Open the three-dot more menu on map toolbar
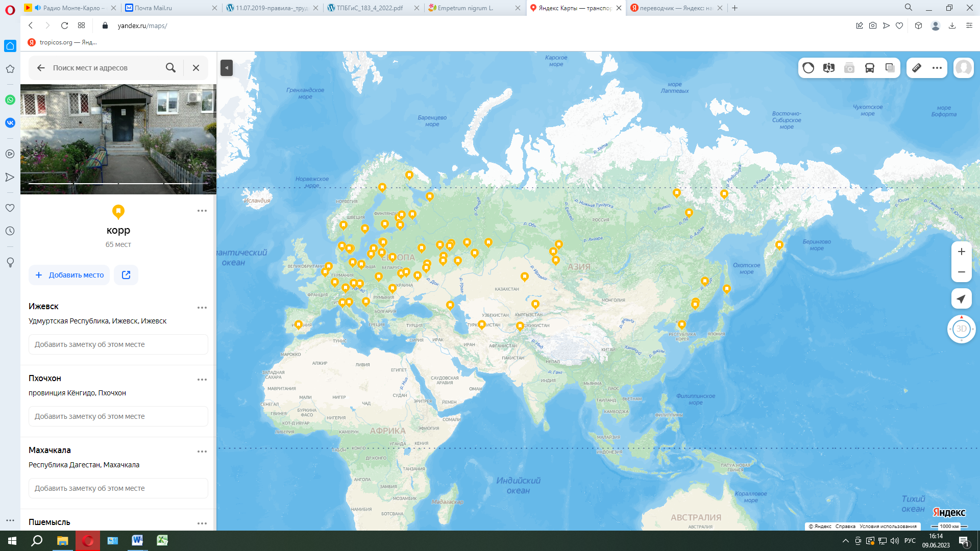 pos(937,68)
